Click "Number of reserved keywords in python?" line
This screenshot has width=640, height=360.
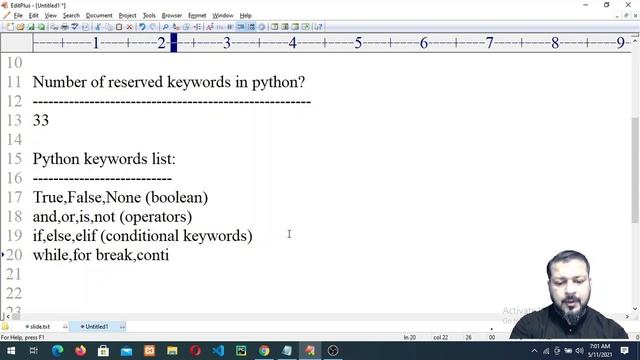[x=169, y=82]
